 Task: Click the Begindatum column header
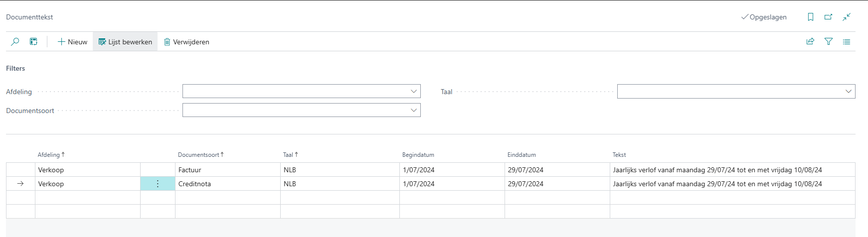(418, 155)
